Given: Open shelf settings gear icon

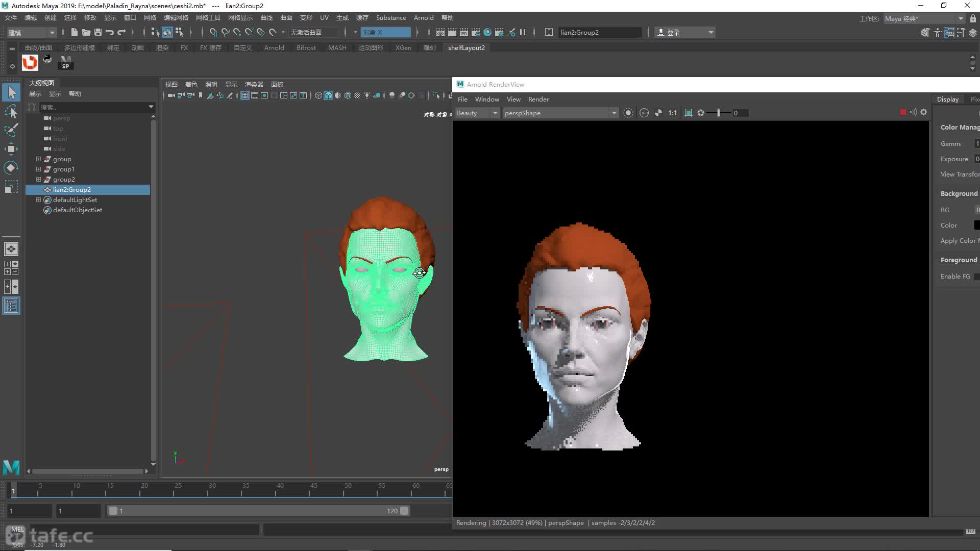Looking at the screenshot, I should coord(12,66).
